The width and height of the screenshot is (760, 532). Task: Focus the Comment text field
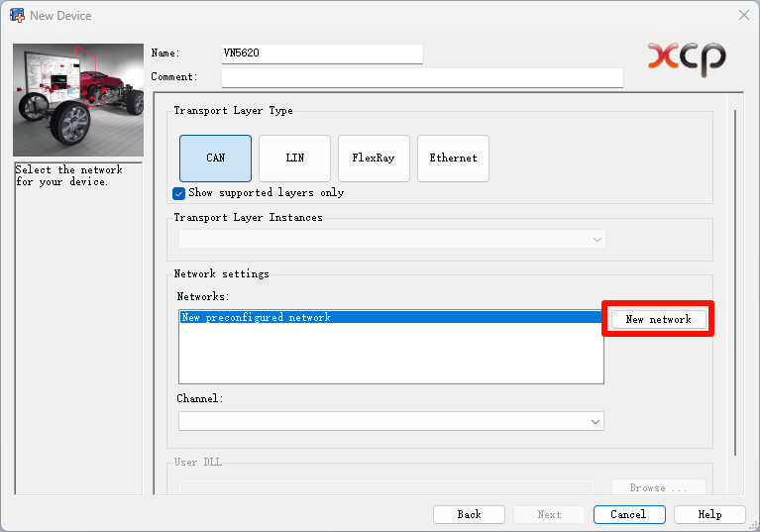coord(421,77)
